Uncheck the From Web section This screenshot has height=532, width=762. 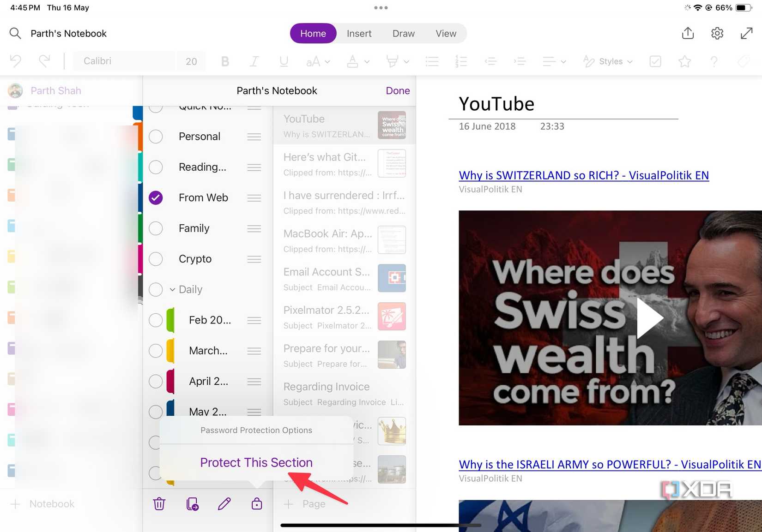156,197
